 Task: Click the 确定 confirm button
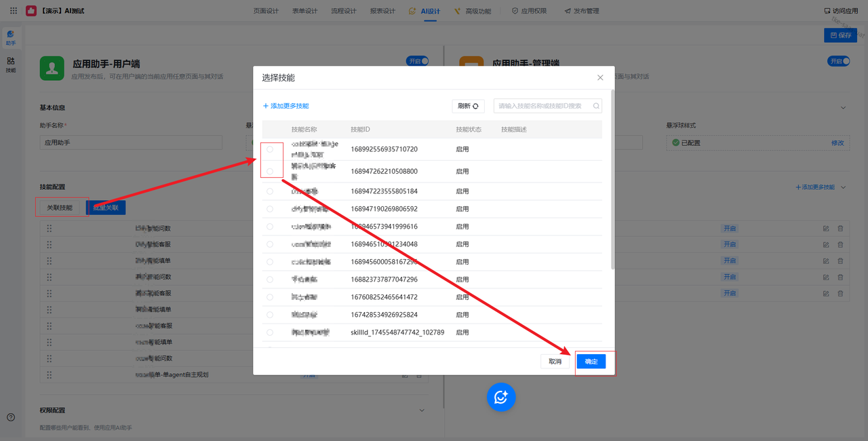[x=591, y=362]
